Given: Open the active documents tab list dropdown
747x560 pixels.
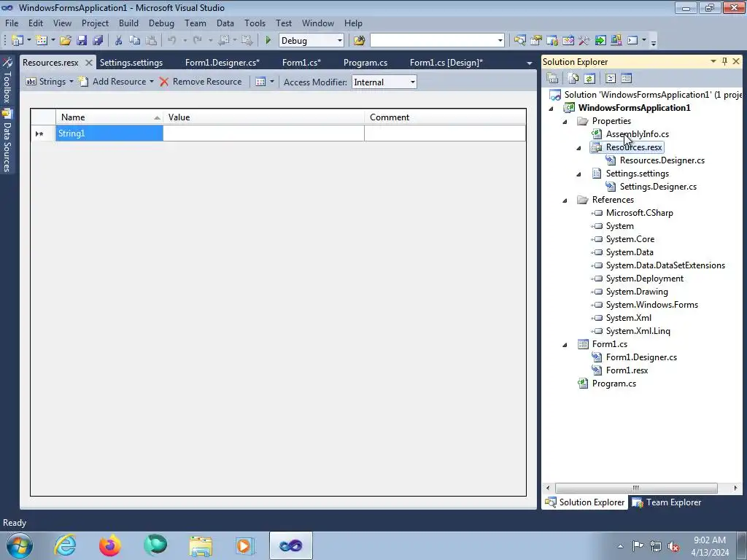Looking at the screenshot, I should [530, 63].
